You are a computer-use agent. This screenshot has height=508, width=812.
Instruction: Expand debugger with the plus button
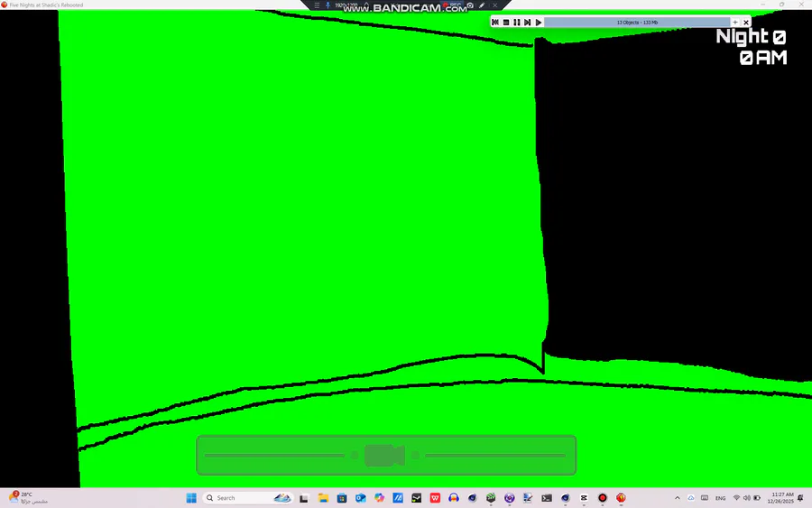click(734, 23)
